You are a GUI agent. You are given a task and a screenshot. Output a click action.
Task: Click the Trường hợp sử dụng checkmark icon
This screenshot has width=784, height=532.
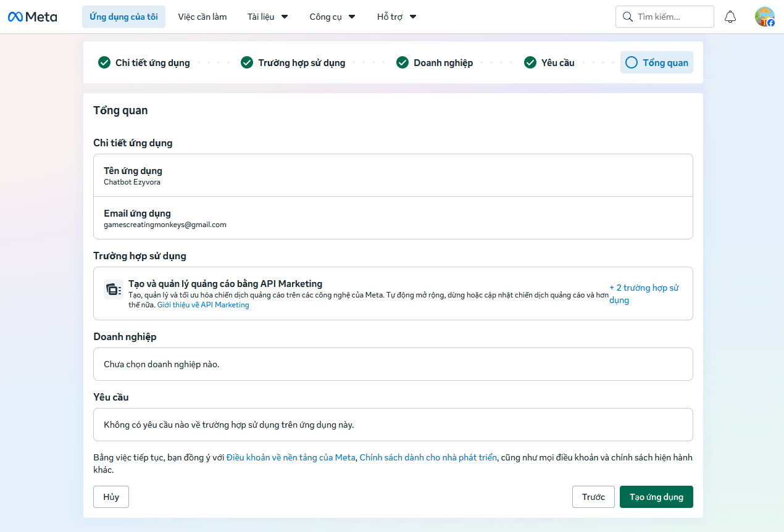247,62
